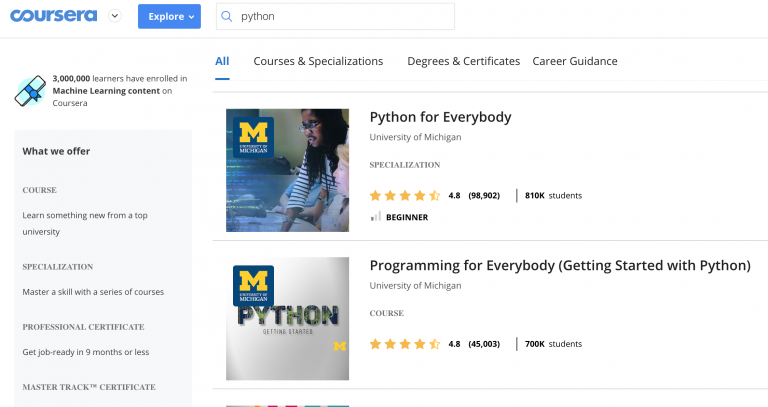Click Learn something new from a top university
768x407 pixels.
tap(85, 223)
